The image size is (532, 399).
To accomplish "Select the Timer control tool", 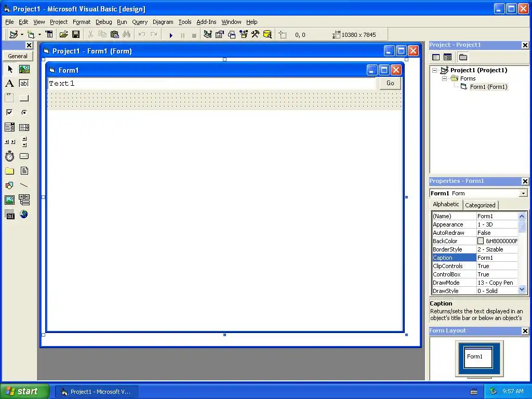I will (x=10, y=156).
